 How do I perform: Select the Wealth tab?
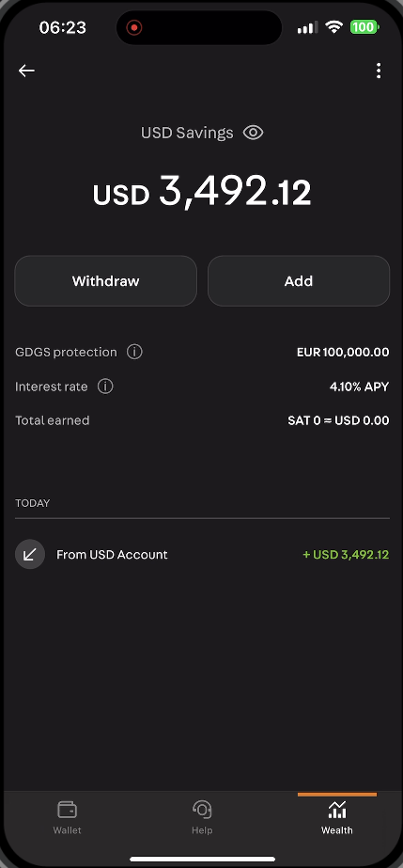click(x=336, y=817)
